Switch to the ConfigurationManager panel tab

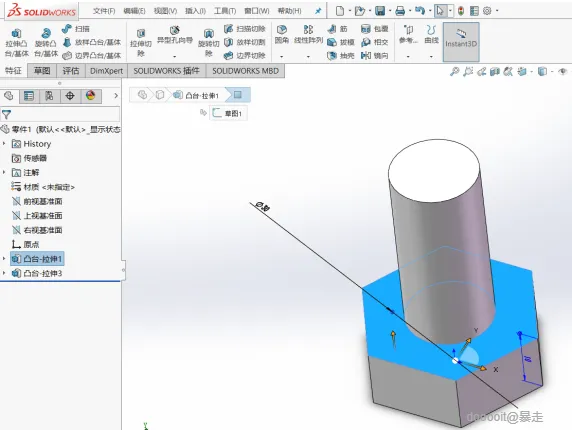(x=49, y=96)
